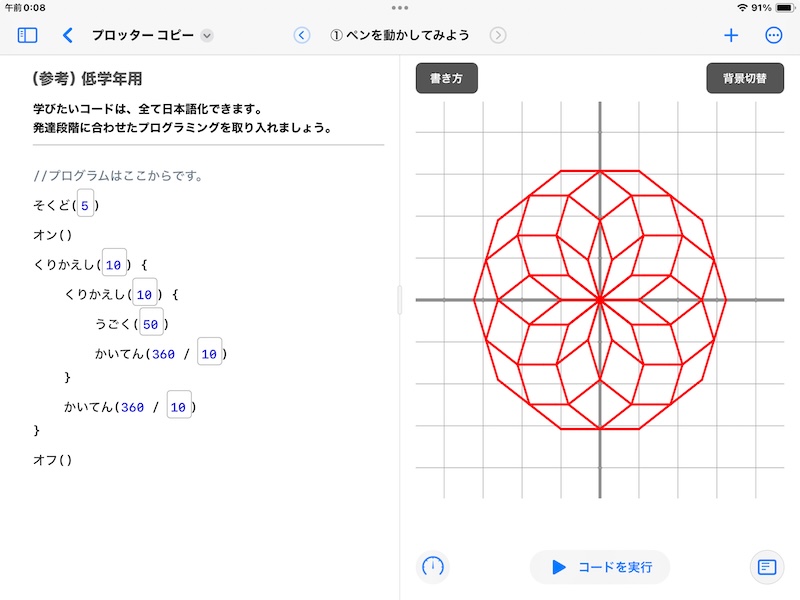Tap the play triangle to run code

point(561,567)
